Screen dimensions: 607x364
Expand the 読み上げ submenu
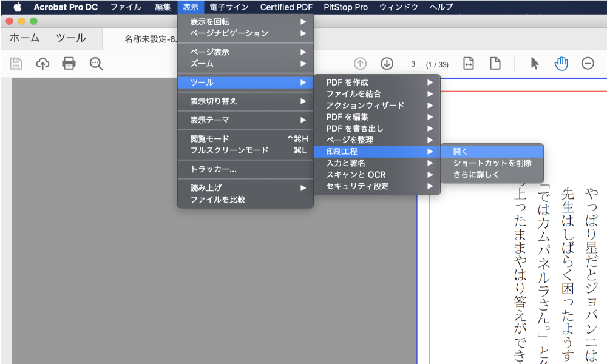click(245, 188)
